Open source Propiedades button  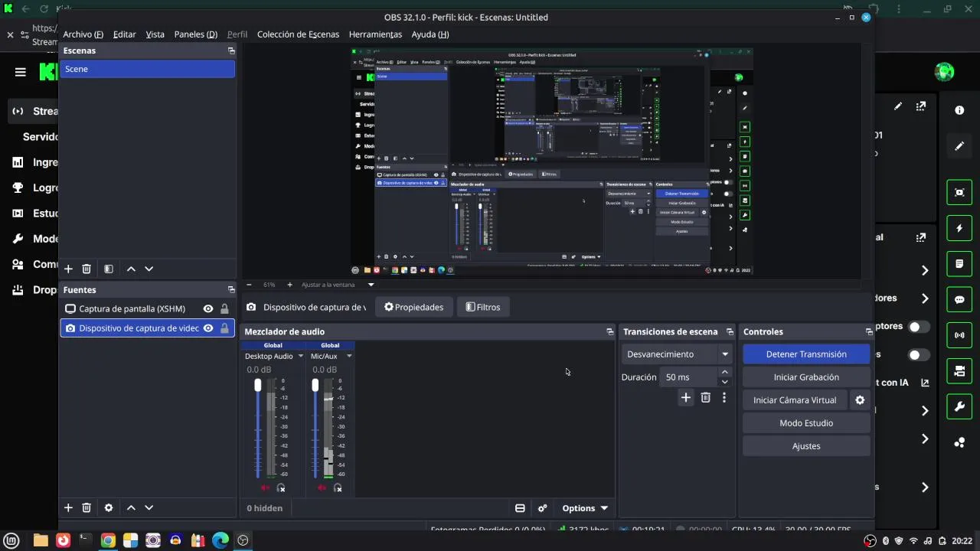[413, 307]
